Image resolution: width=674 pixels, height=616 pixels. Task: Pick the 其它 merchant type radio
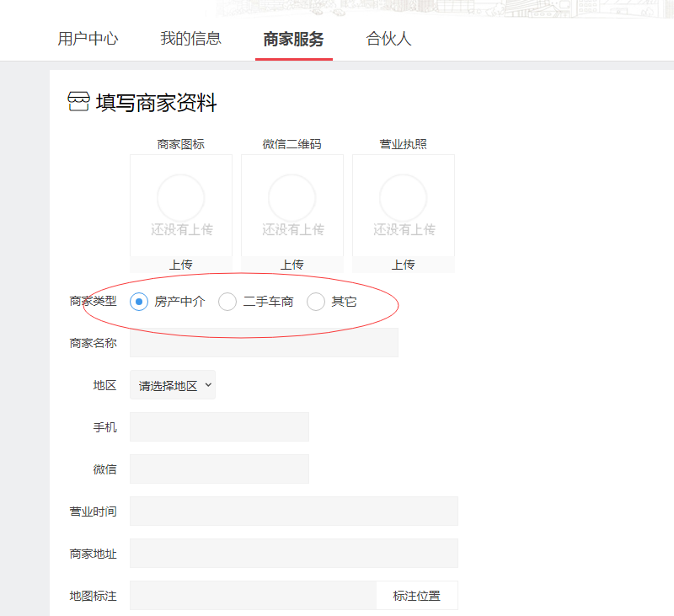coord(316,302)
